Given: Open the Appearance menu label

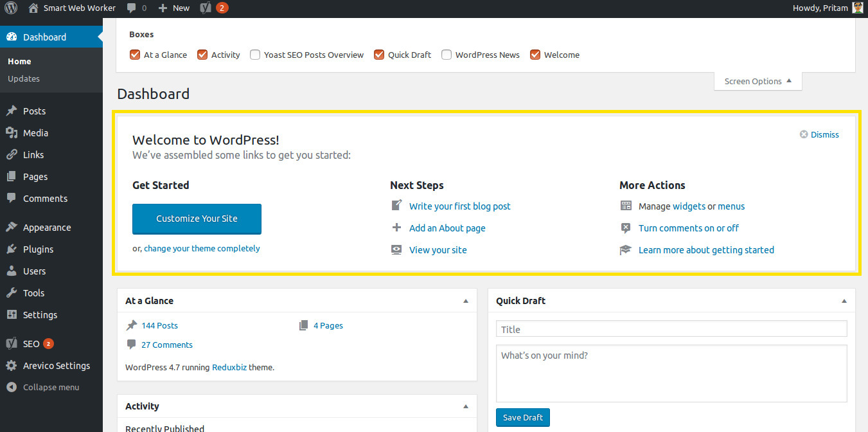Looking at the screenshot, I should pos(47,227).
